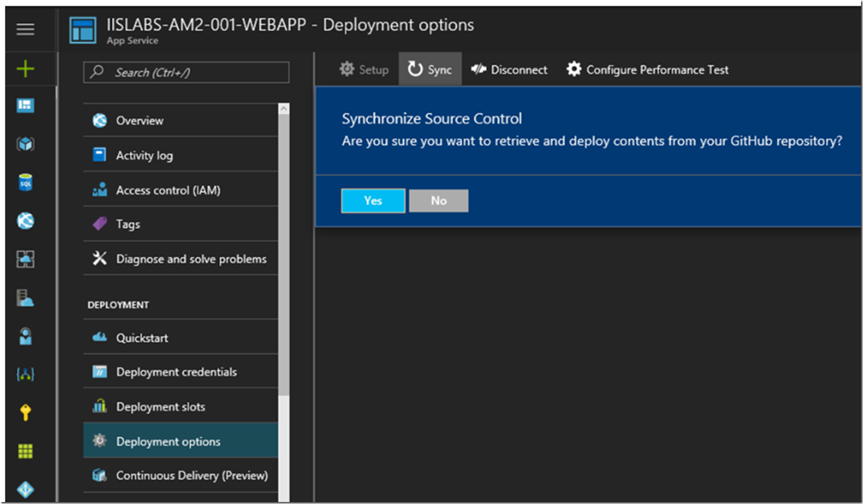The image size is (863, 504).
Task: Click the magnifier icon in search box
Action: [97, 72]
